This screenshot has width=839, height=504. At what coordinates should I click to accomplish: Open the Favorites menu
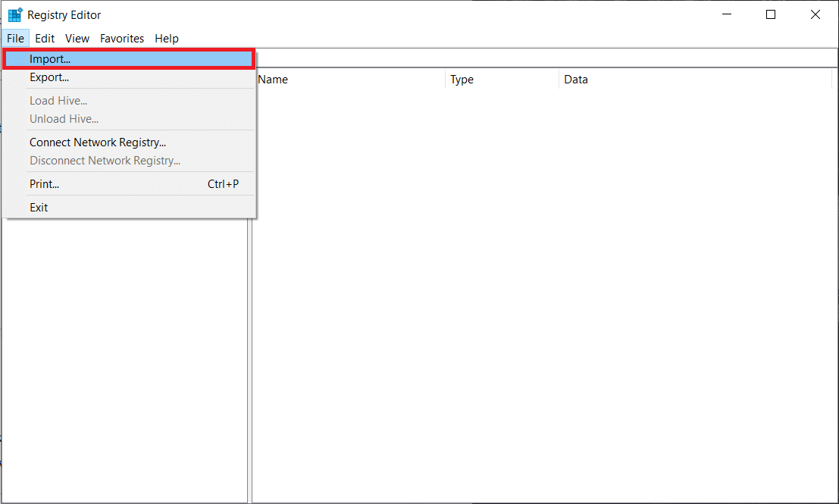[x=122, y=39]
